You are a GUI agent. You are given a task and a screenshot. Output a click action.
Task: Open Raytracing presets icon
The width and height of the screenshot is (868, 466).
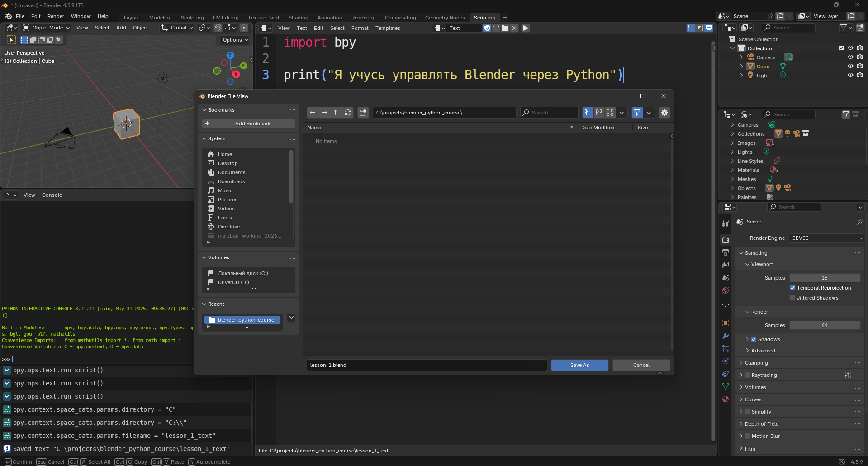coord(848,375)
